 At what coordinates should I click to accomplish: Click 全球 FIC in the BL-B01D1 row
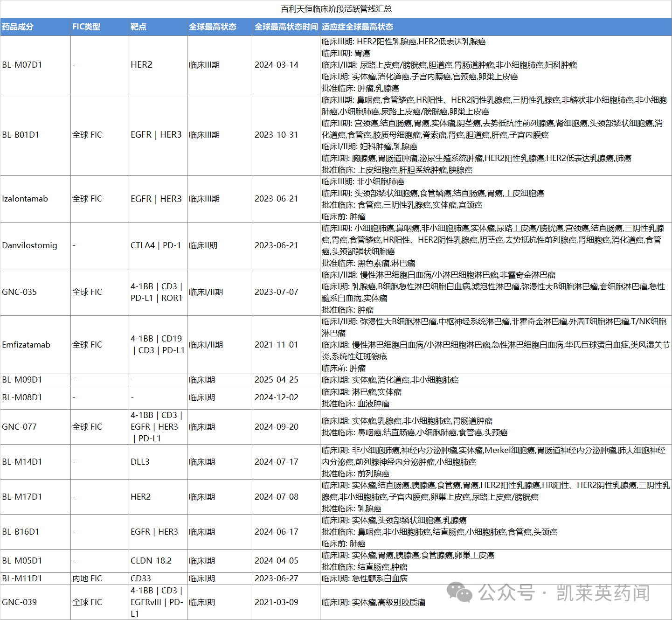pos(87,135)
